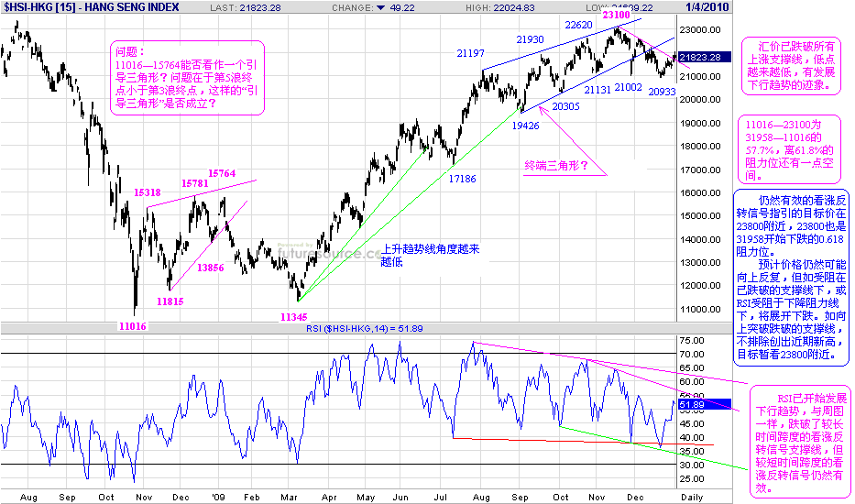The width and height of the screenshot is (855, 504).
Task: Click the 25.00 RSI axis label
Action: pos(694,479)
